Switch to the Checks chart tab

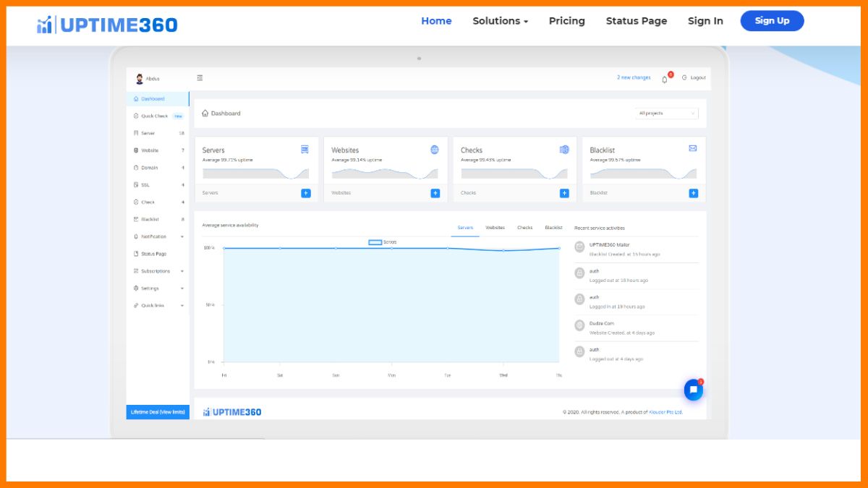click(x=525, y=228)
